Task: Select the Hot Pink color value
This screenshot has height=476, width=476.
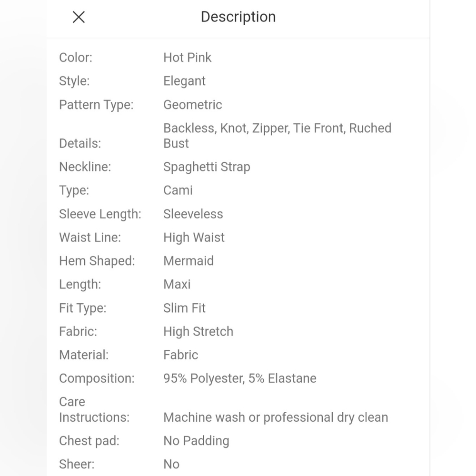Action: click(187, 58)
